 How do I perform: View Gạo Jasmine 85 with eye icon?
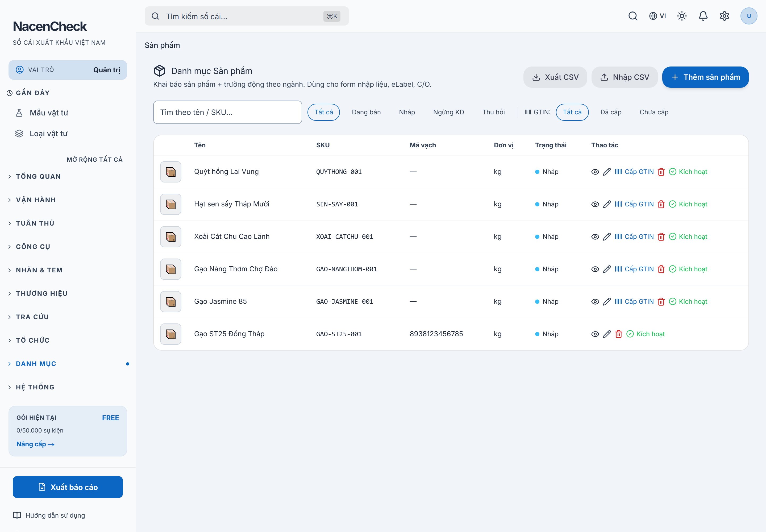(595, 301)
